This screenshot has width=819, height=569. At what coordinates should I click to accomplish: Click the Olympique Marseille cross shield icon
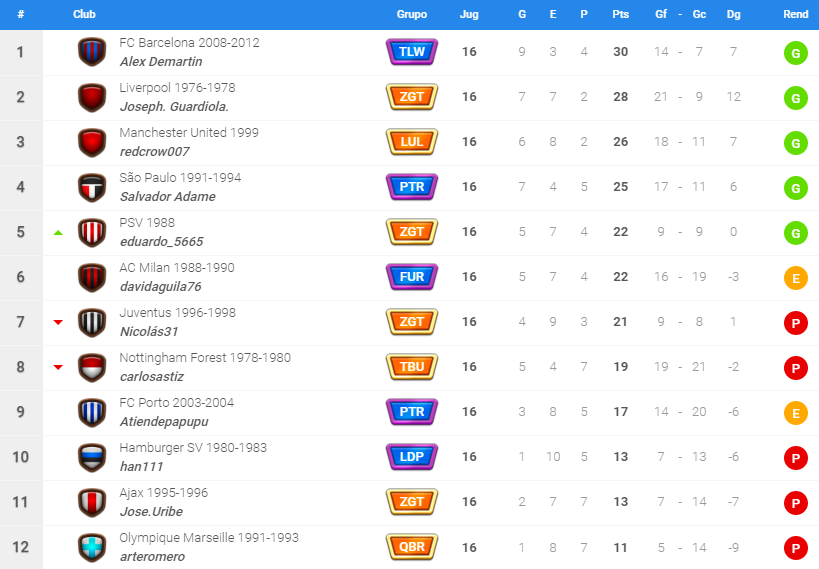92,547
